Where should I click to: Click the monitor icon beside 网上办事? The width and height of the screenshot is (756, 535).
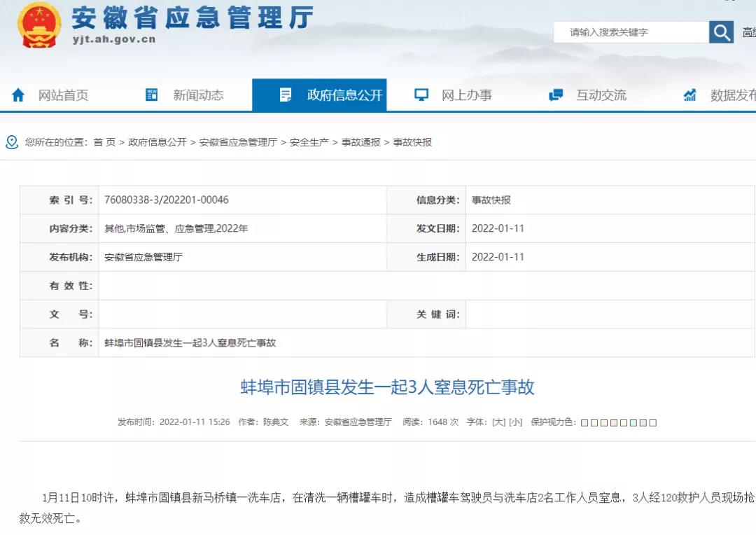(421, 95)
